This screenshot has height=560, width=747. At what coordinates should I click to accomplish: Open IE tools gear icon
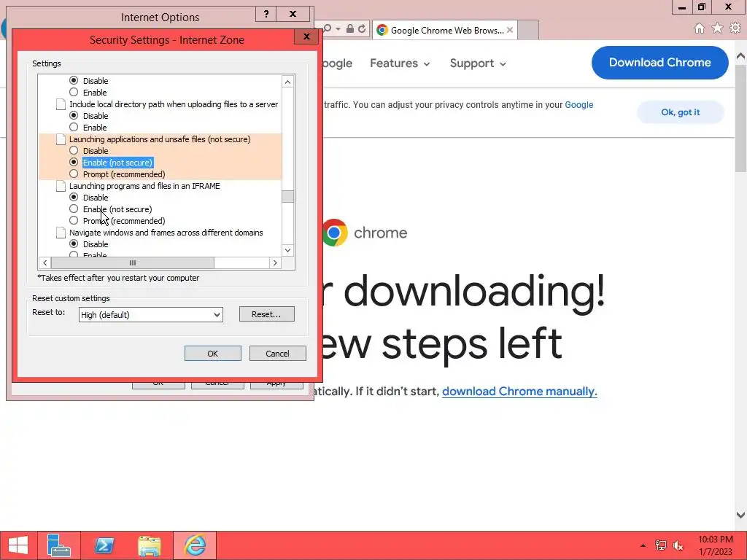point(735,28)
